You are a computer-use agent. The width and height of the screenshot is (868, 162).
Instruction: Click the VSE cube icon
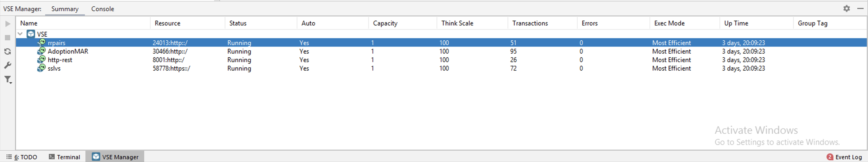(31, 34)
